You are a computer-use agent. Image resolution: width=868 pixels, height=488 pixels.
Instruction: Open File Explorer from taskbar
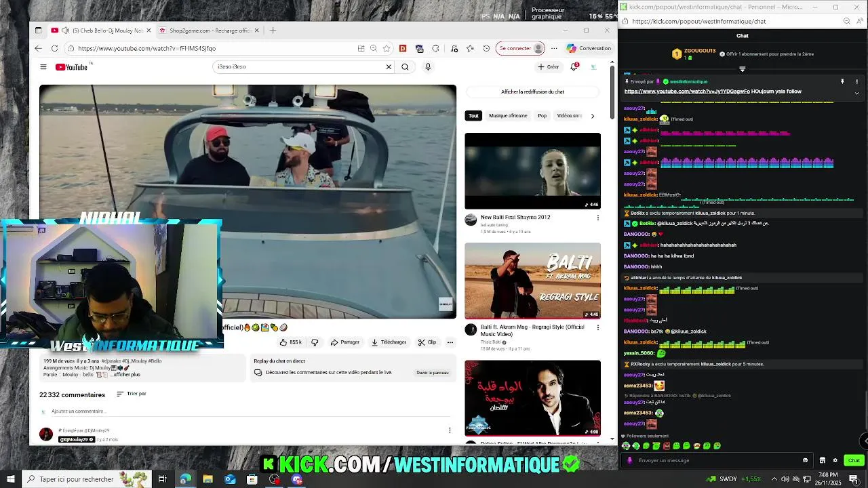(x=208, y=479)
